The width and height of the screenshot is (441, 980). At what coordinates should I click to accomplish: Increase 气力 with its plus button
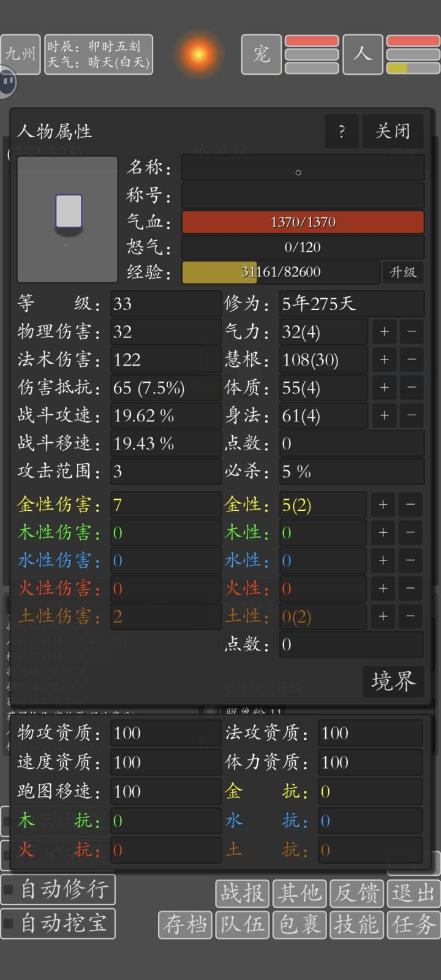pos(384,331)
